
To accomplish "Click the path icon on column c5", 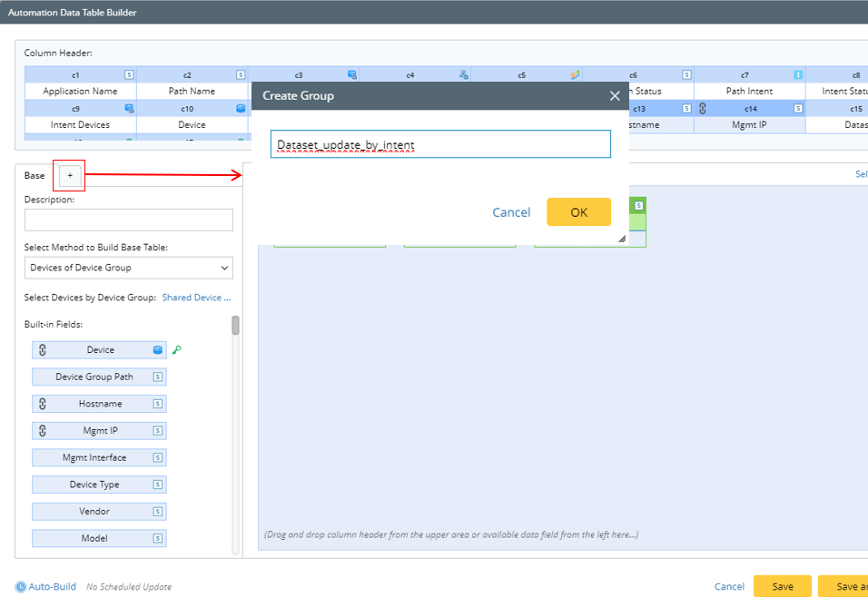I will 576,74.
